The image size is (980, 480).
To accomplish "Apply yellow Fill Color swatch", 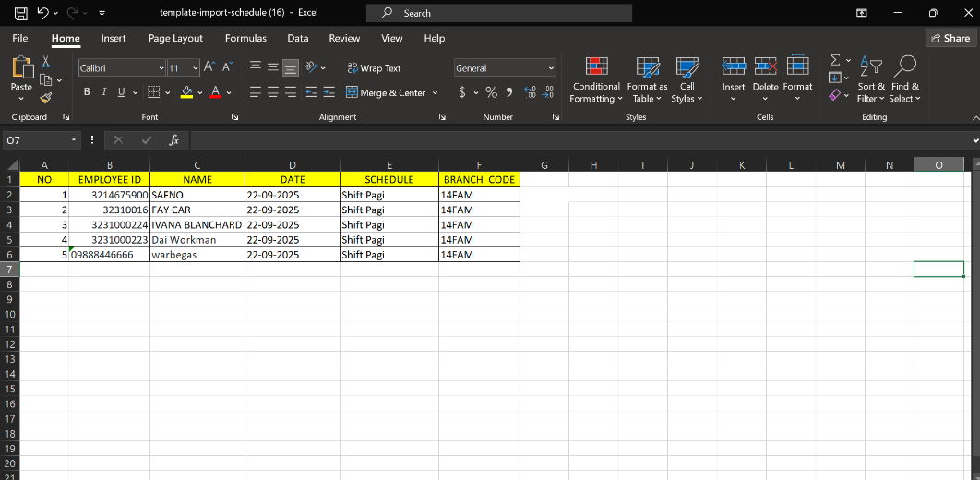I will coord(187,92).
